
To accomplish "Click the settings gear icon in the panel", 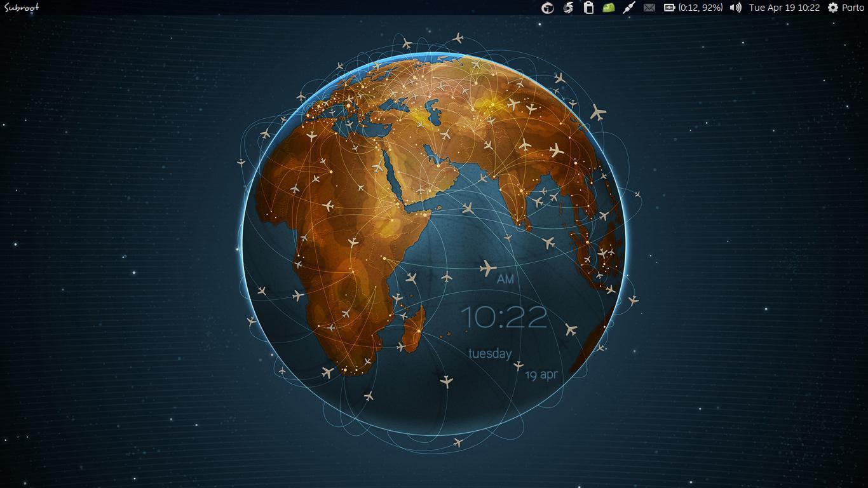I will tap(833, 8).
